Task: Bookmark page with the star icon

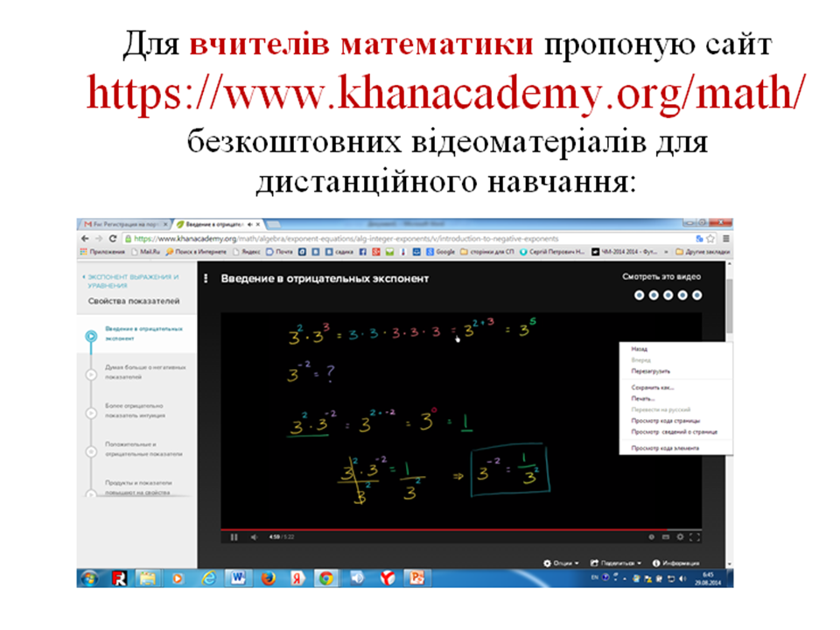Action: pos(710,238)
